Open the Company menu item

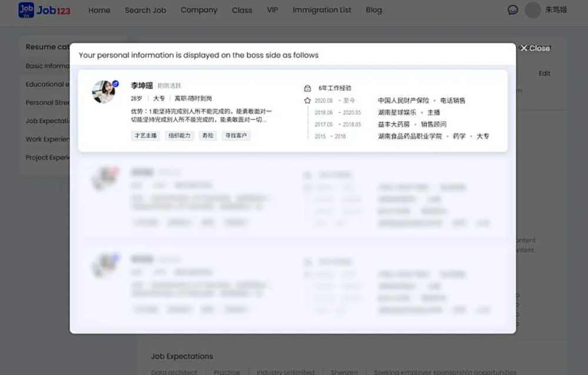(x=199, y=10)
